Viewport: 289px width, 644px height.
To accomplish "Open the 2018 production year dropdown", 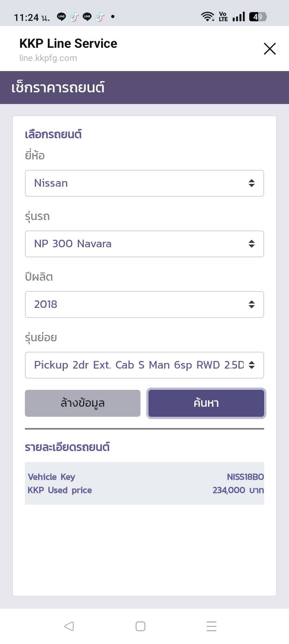I will pyautogui.click(x=144, y=305).
